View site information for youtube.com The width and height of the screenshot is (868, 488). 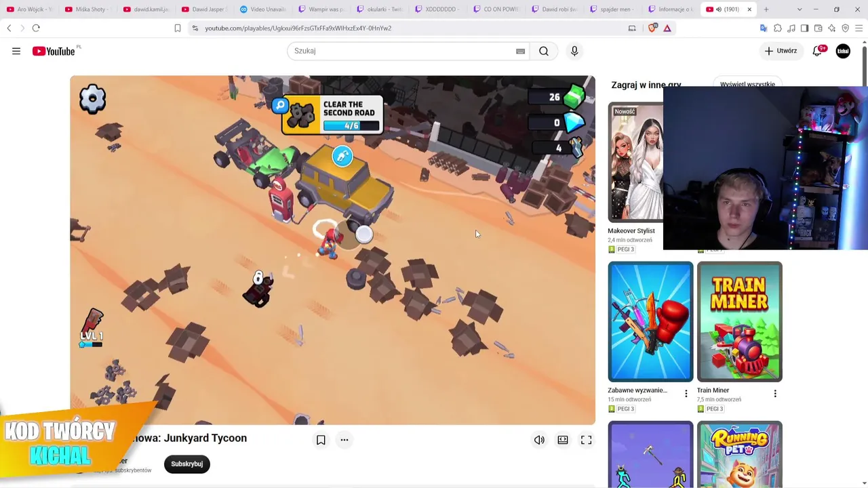(x=195, y=28)
